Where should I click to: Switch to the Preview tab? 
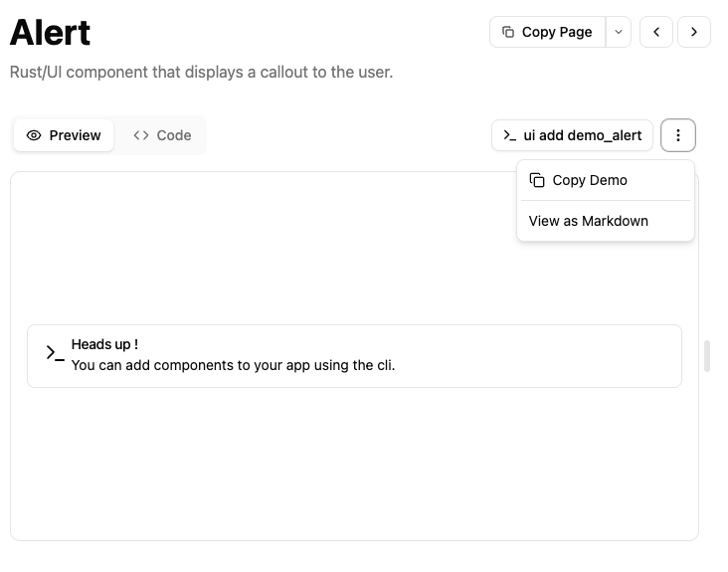64,135
